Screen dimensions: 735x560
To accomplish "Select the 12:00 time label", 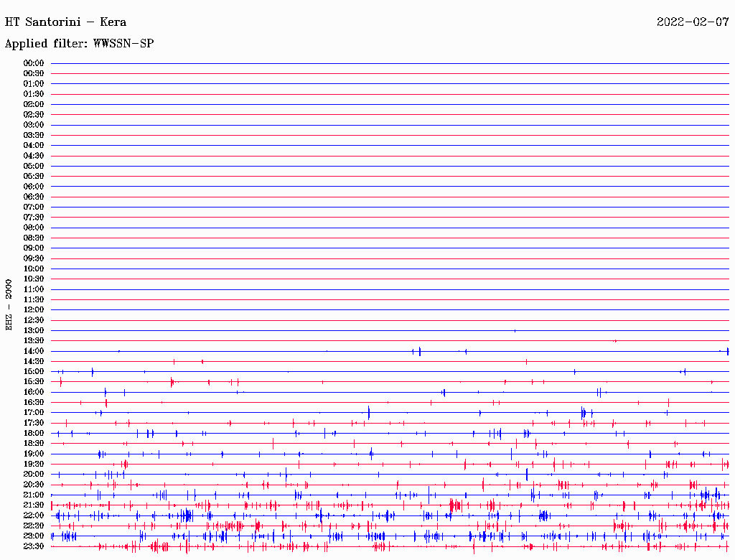I will tap(33, 309).
